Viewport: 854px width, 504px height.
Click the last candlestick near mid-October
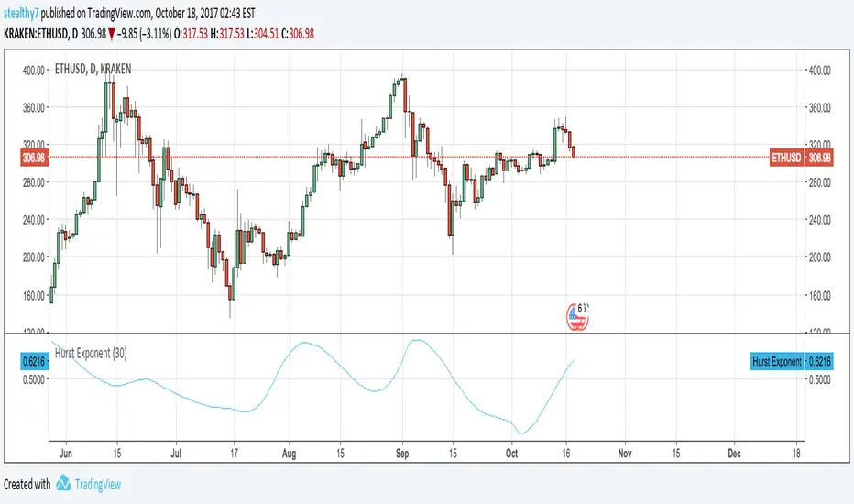[574, 151]
